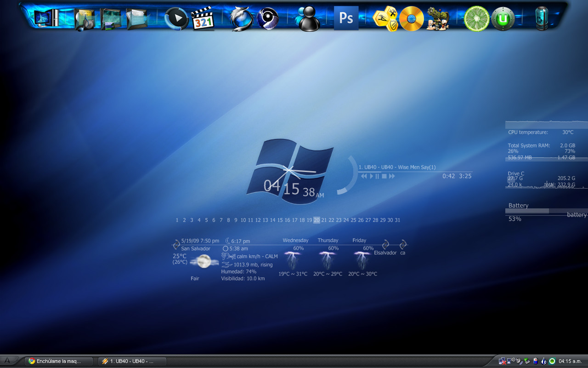
Task: Click the taskbar clock 04:15 a.m.
Action: tap(570, 362)
